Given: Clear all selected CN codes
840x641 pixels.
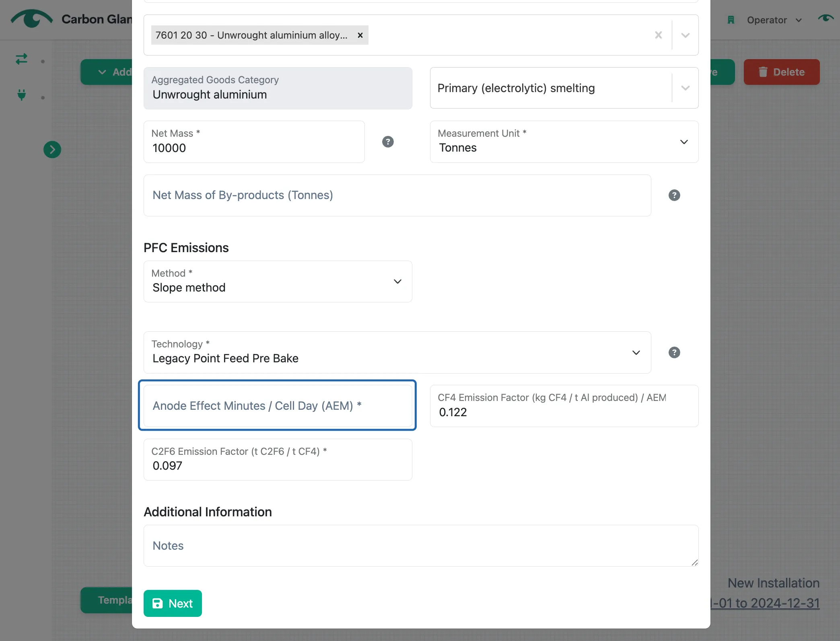Looking at the screenshot, I should click(658, 35).
